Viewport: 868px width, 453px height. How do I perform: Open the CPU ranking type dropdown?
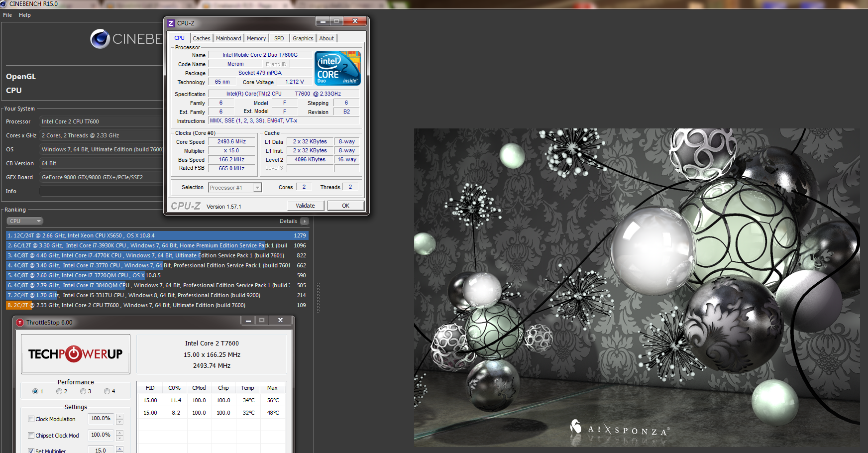pos(24,221)
